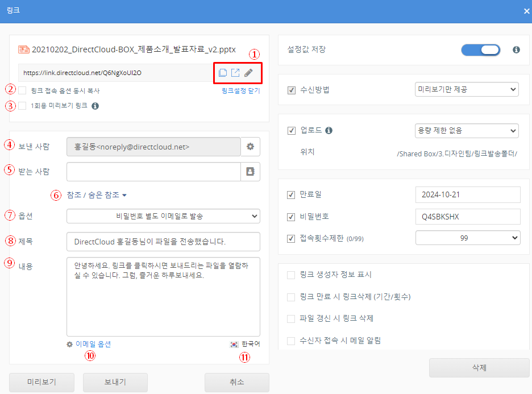
Task: Click info icon next to save-settings toggle
Action: click(516, 50)
